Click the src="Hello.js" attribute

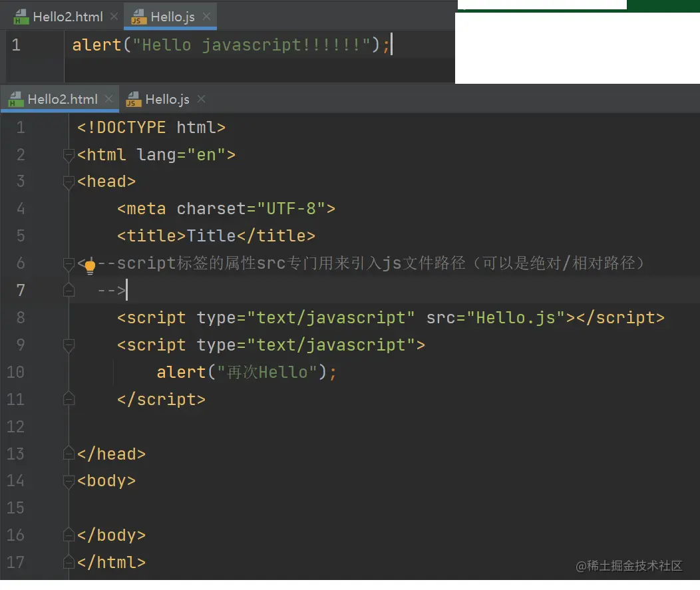[496, 318]
